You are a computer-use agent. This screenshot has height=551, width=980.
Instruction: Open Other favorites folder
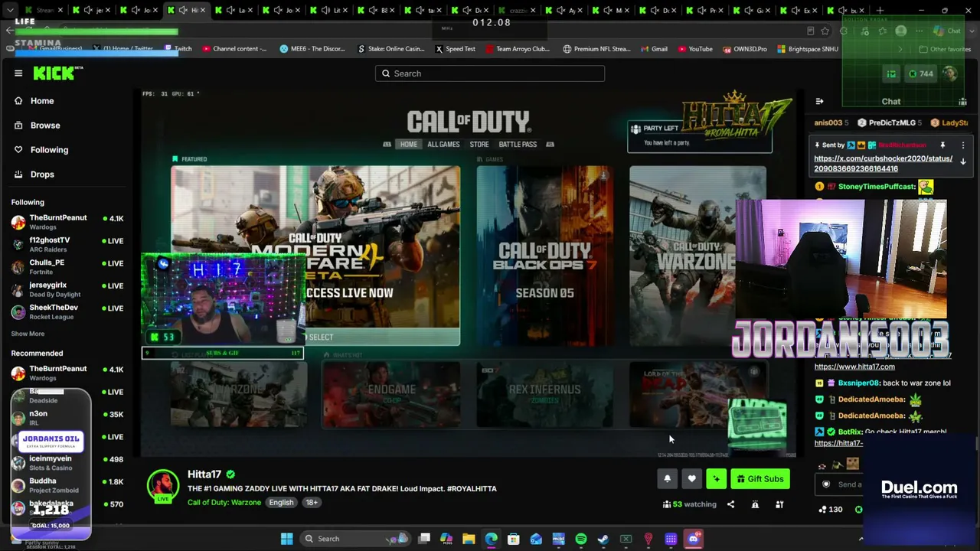pyautogui.click(x=944, y=49)
